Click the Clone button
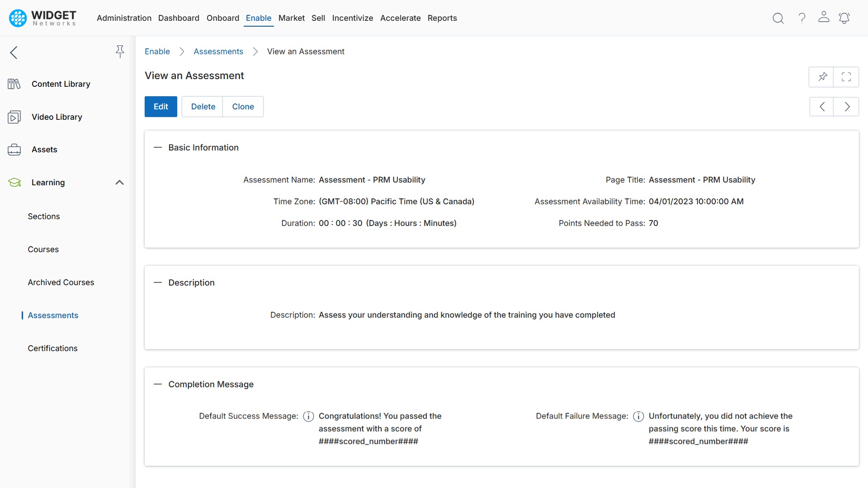868x488 pixels. (243, 107)
